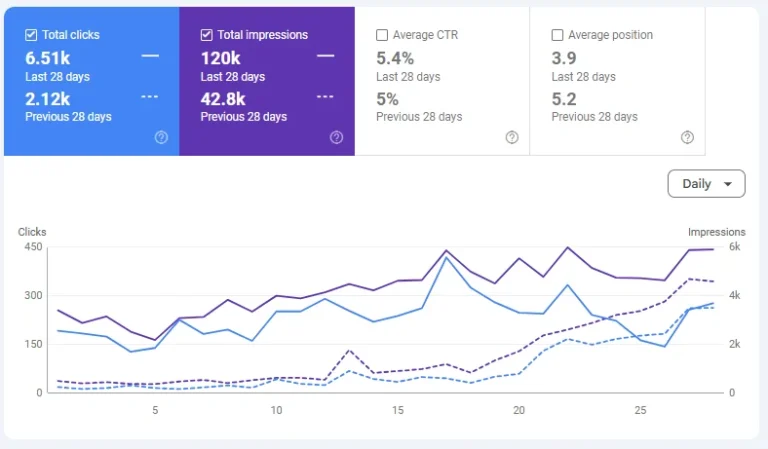Click dashed line legend beside 2.12k clicks

[150, 97]
